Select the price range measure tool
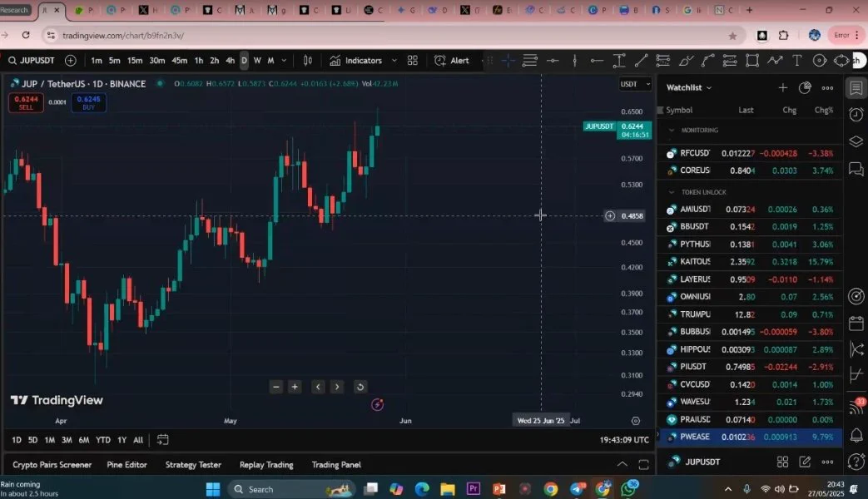The width and height of the screenshot is (868, 499). [619, 61]
